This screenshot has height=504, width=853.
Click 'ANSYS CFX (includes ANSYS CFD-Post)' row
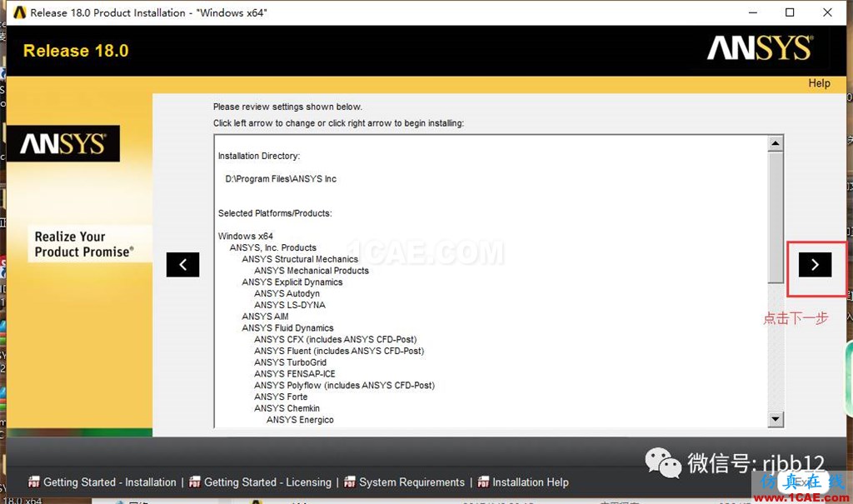[x=335, y=339]
